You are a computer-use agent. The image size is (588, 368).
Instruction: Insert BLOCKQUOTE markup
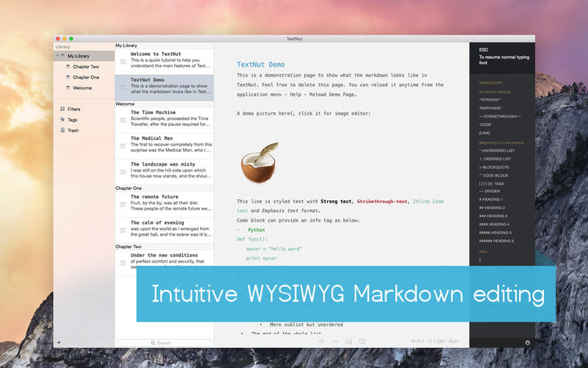tap(494, 167)
